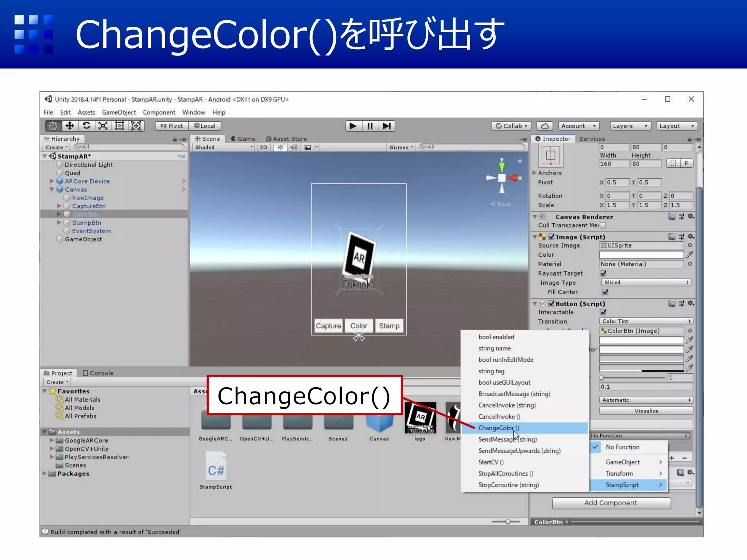Open Transition Color Tint dropdown

click(x=646, y=321)
